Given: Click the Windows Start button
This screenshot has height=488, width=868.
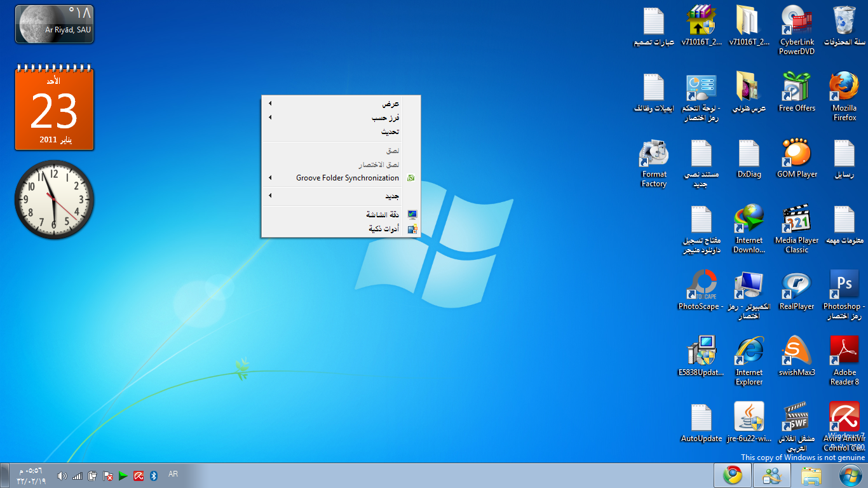Looking at the screenshot, I should pos(850,475).
